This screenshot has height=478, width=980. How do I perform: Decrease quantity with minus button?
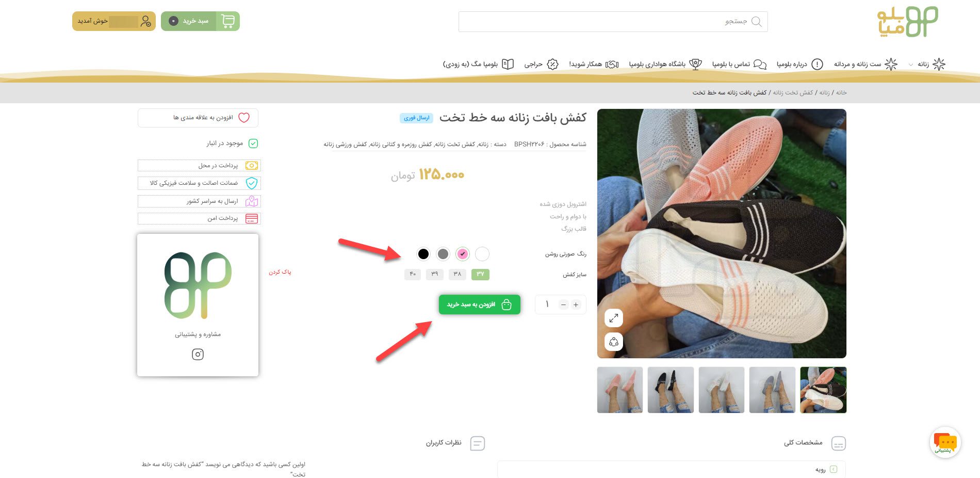(563, 305)
